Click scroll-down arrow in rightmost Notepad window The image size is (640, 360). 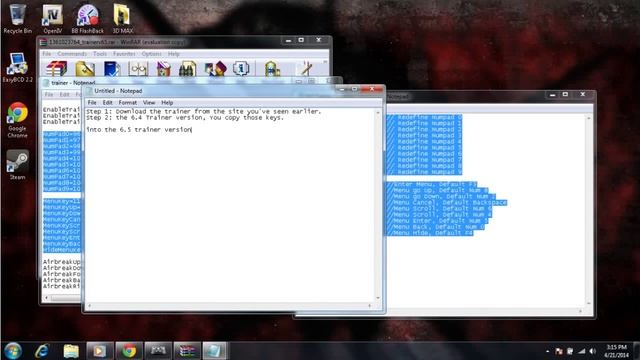[x=589, y=303]
